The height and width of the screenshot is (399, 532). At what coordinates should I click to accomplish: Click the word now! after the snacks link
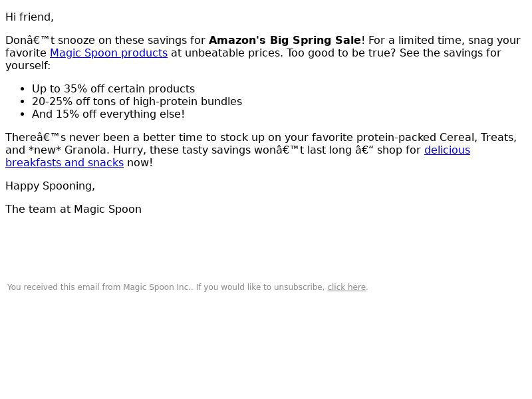140,162
